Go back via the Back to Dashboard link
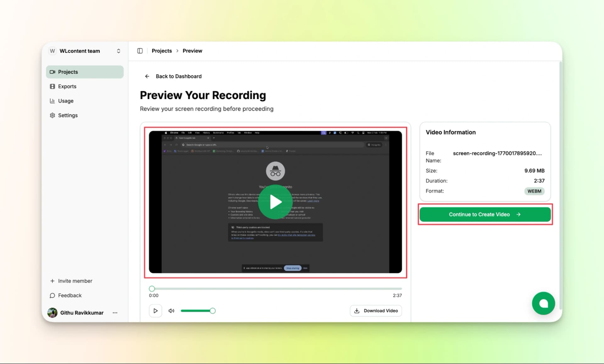This screenshot has height=364, width=604. pyautogui.click(x=178, y=76)
